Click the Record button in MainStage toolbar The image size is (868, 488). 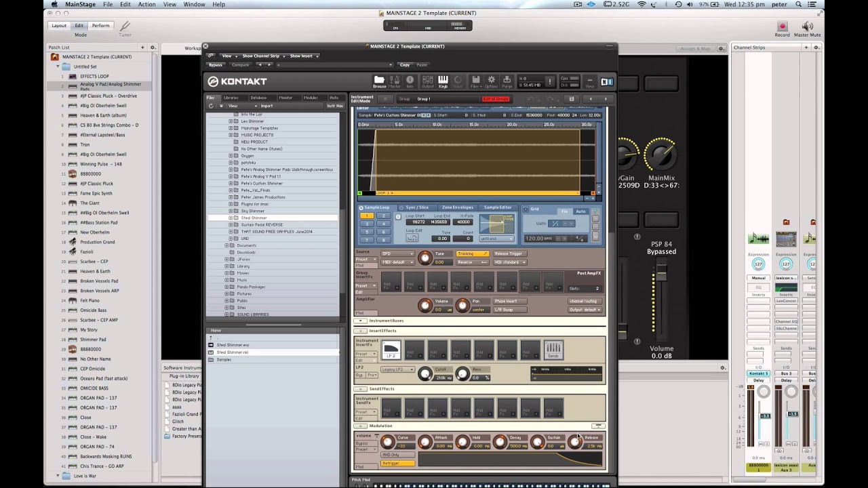[x=782, y=26]
